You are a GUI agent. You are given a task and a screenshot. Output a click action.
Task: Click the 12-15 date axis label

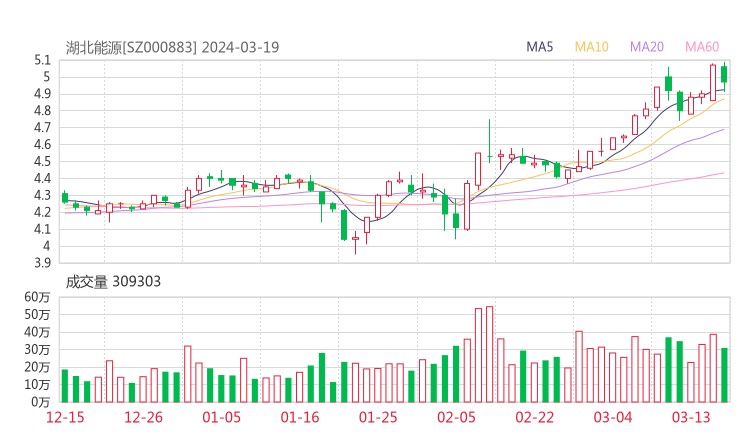tap(65, 417)
